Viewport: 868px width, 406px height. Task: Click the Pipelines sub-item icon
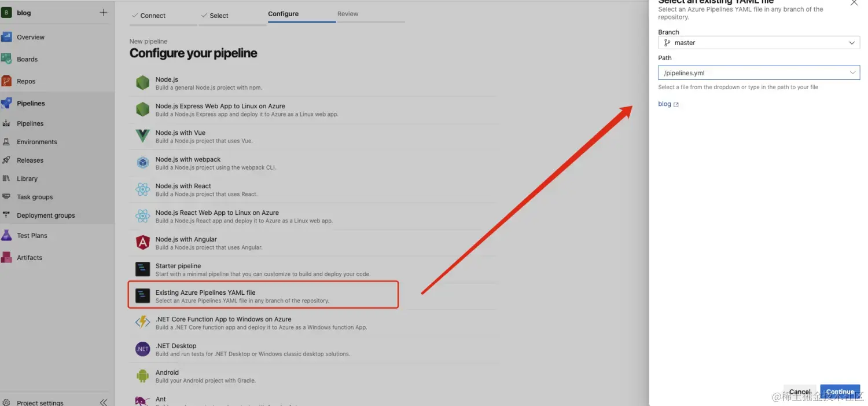6,123
